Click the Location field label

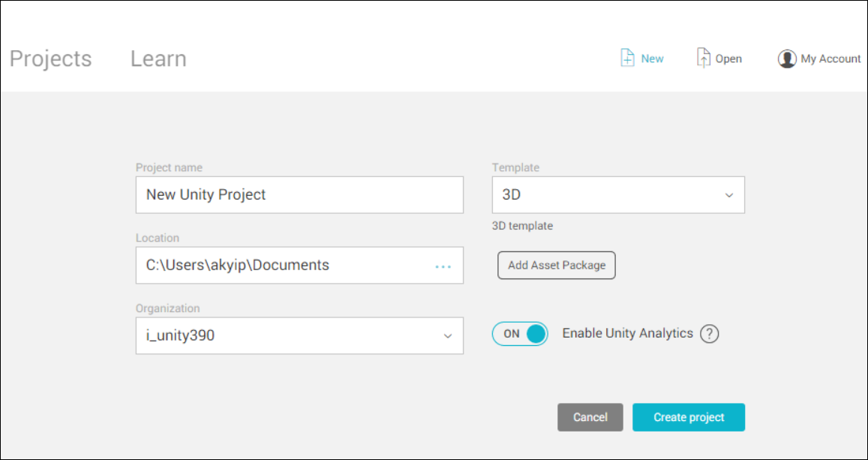coord(158,238)
